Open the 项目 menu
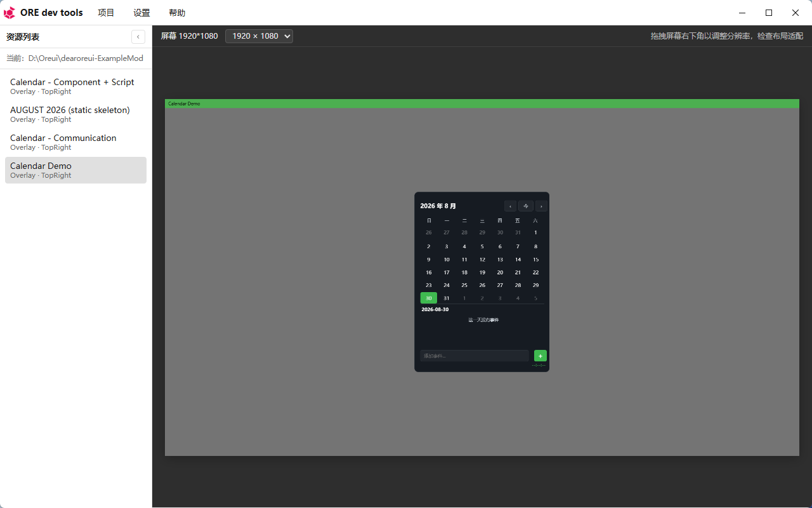812x508 pixels. 106,13
